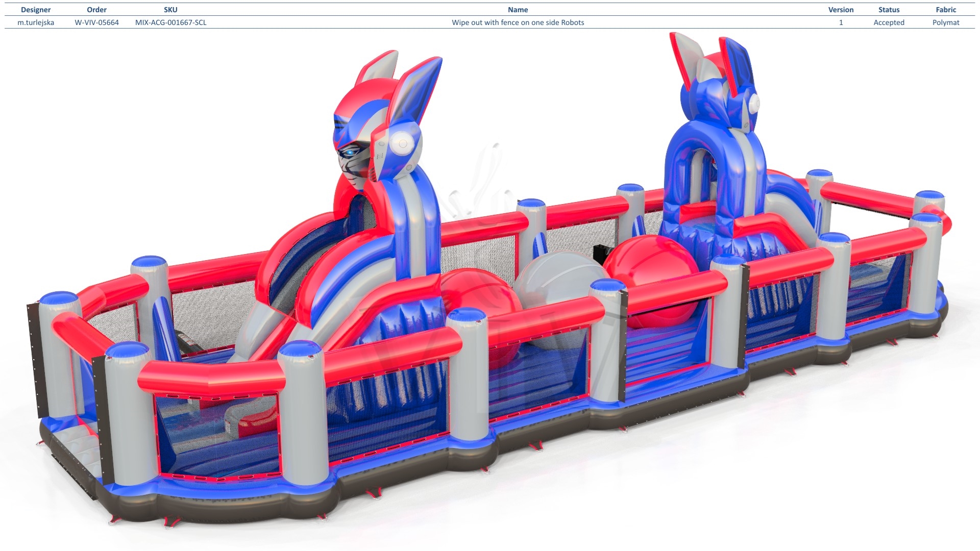The width and height of the screenshot is (980, 551).
Task: Click the Polymat fabric value
Action: 946,22
